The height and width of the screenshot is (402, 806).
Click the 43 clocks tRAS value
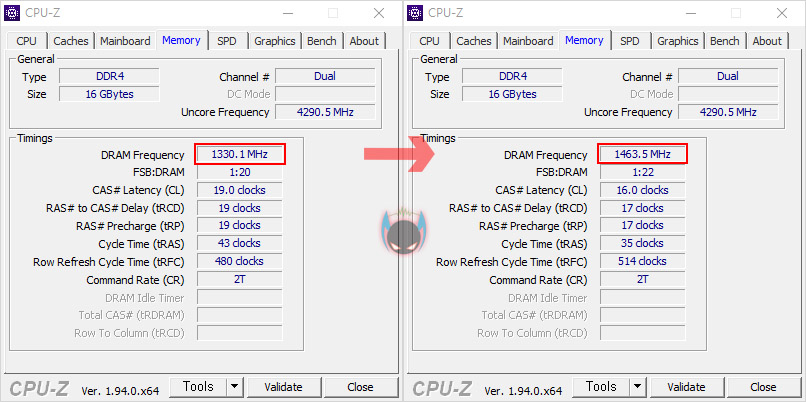240,243
